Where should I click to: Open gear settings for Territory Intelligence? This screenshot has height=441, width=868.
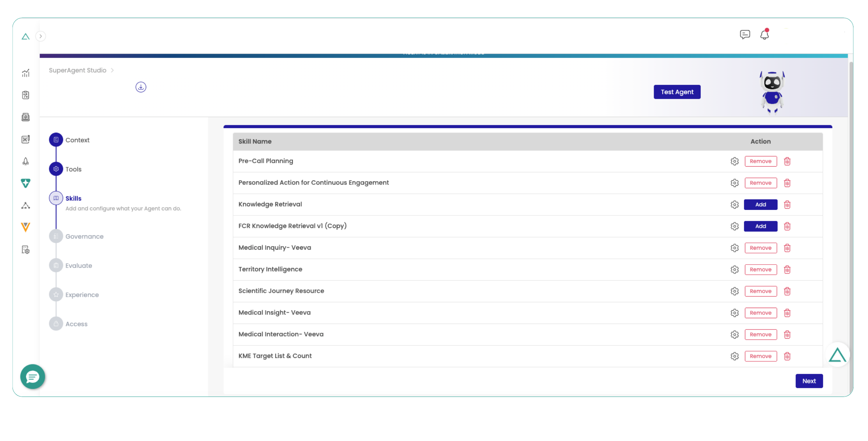pos(734,269)
